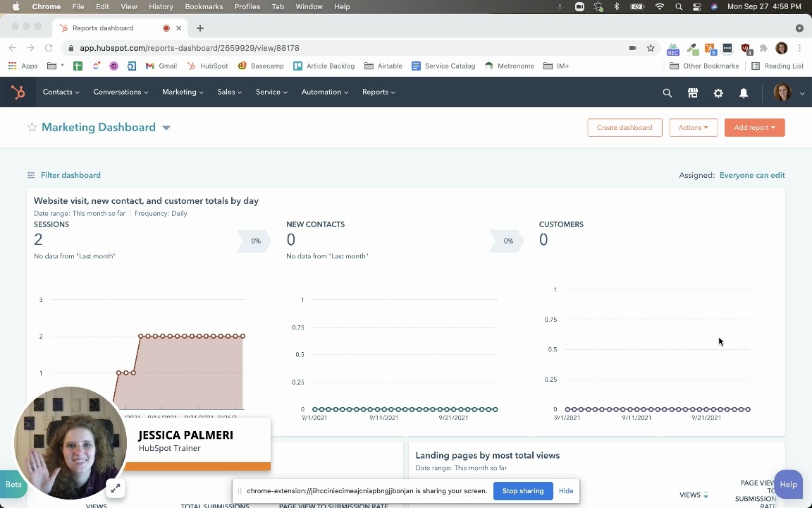
Task: Expand the webcam overlay with arrows icon
Action: (x=116, y=488)
